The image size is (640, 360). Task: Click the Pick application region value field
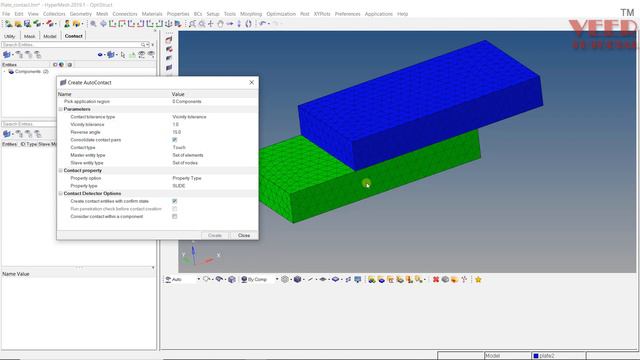coord(214,101)
